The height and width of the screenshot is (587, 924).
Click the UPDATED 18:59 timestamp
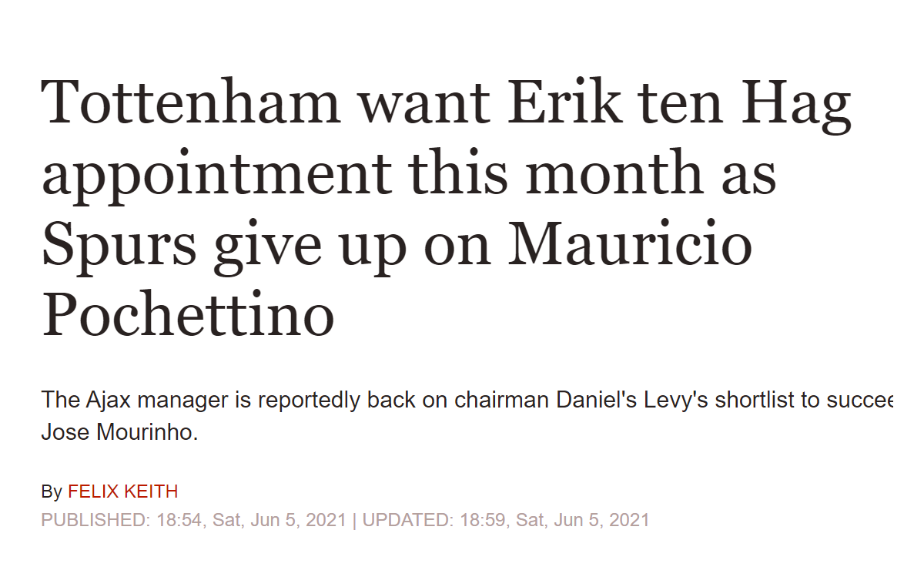click(506, 520)
